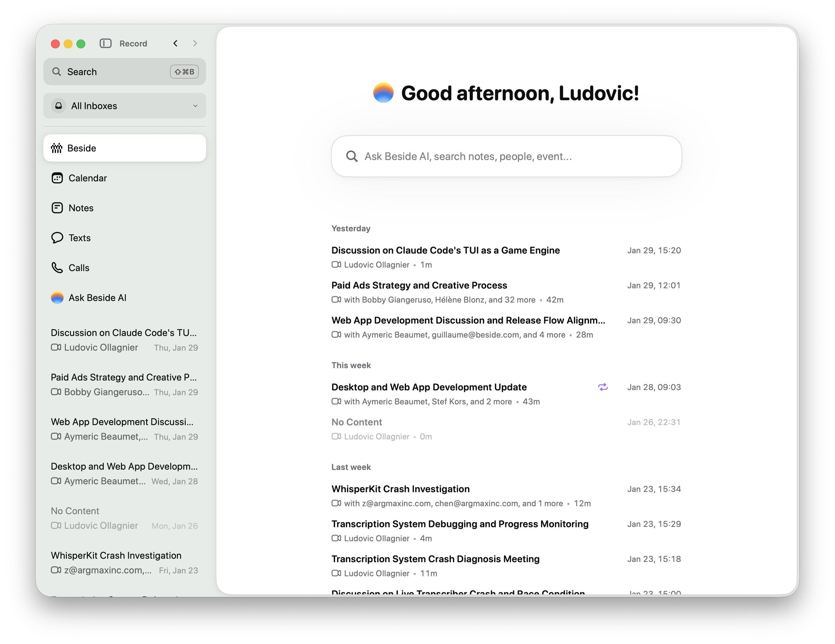The image size is (835, 644).
Task: Click the Calendar icon in sidebar
Action: pyautogui.click(x=57, y=178)
